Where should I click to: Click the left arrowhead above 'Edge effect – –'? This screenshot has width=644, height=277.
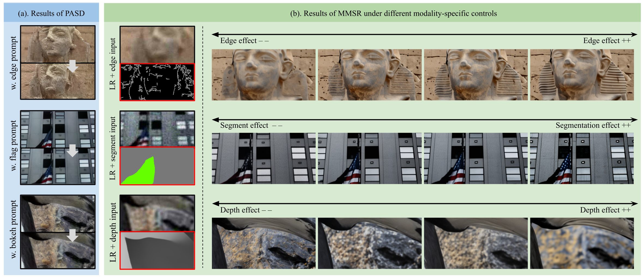(x=215, y=35)
